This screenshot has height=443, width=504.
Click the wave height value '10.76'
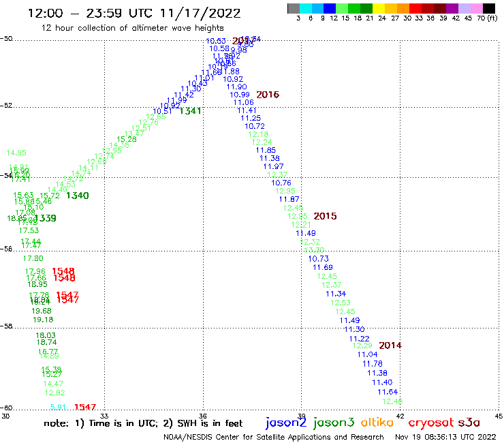tap(281, 183)
